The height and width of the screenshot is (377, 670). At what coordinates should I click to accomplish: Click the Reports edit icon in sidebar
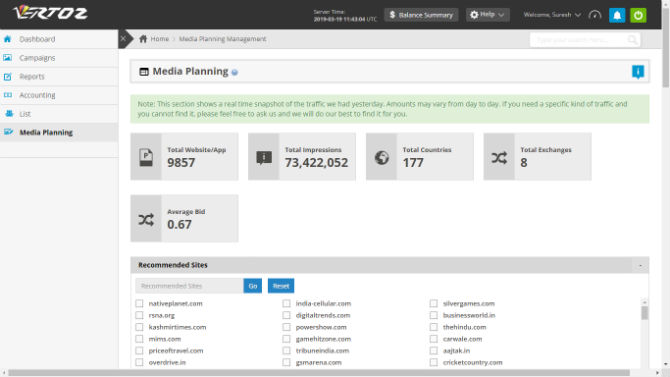click(8, 77)
